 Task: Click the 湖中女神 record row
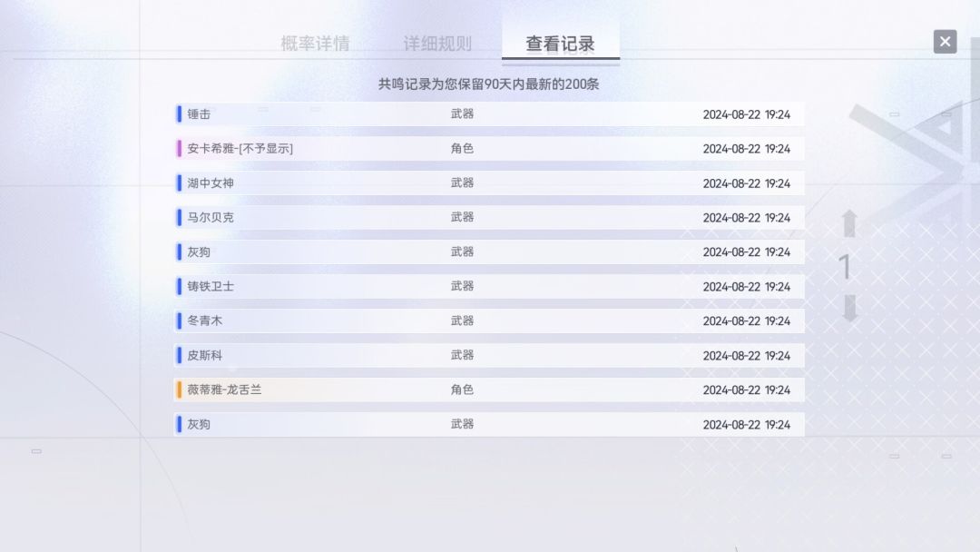point(489,183)
